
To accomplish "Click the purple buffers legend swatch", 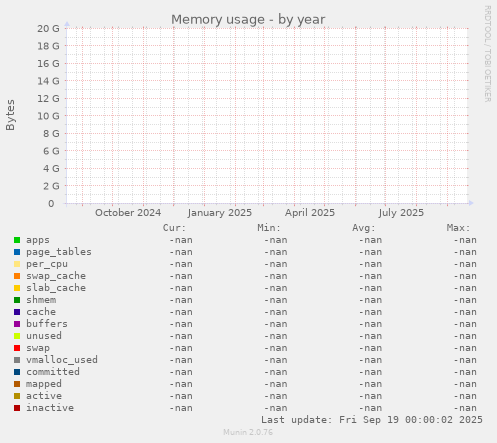I will pyautogui.click(x=17, y=324).
